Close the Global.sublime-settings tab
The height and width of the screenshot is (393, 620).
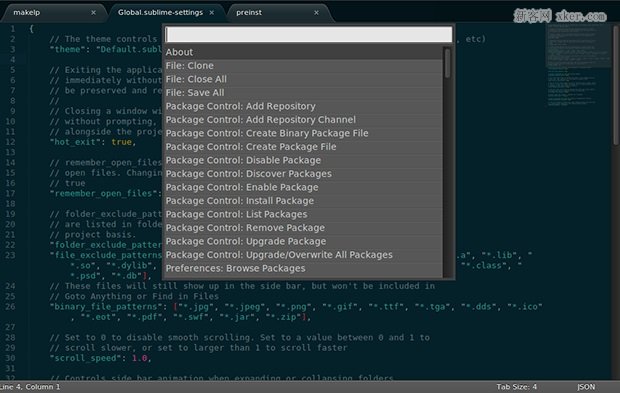pos(212,13)
